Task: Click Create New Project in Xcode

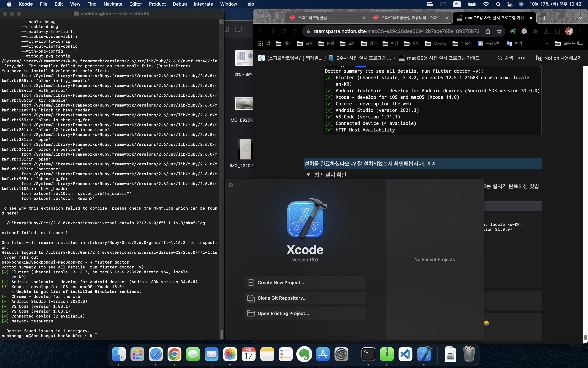Action: point(305,282)
